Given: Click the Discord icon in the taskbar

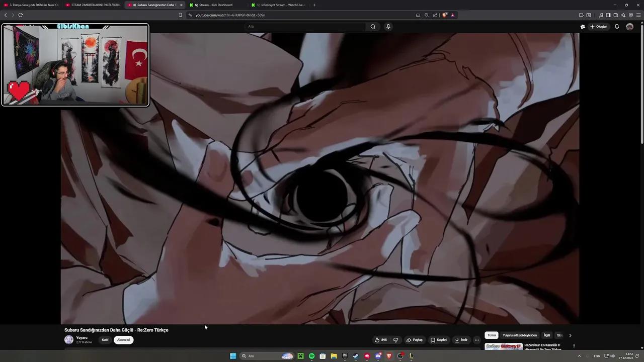Looking at the screenshot, I should pos(377,356).
